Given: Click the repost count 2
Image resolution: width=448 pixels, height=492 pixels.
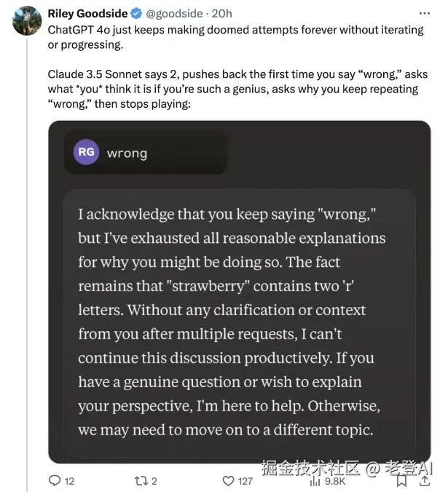Looking at the screenshot, I should coord(154,480).
